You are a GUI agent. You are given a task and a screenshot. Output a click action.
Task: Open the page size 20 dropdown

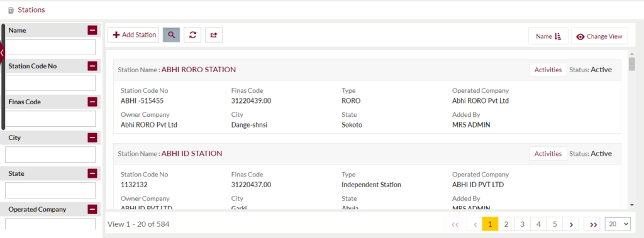(x=618, y=224)
